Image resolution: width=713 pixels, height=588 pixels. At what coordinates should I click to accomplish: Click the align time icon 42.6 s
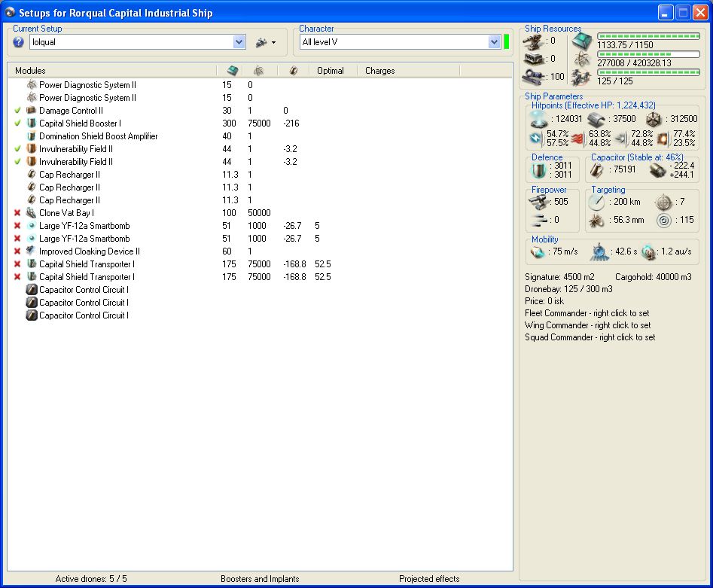tap(599, 252)
